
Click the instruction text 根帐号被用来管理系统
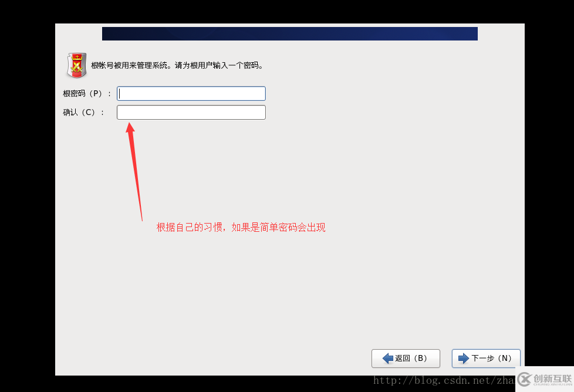pyautogui.click(x=129, y=66)
